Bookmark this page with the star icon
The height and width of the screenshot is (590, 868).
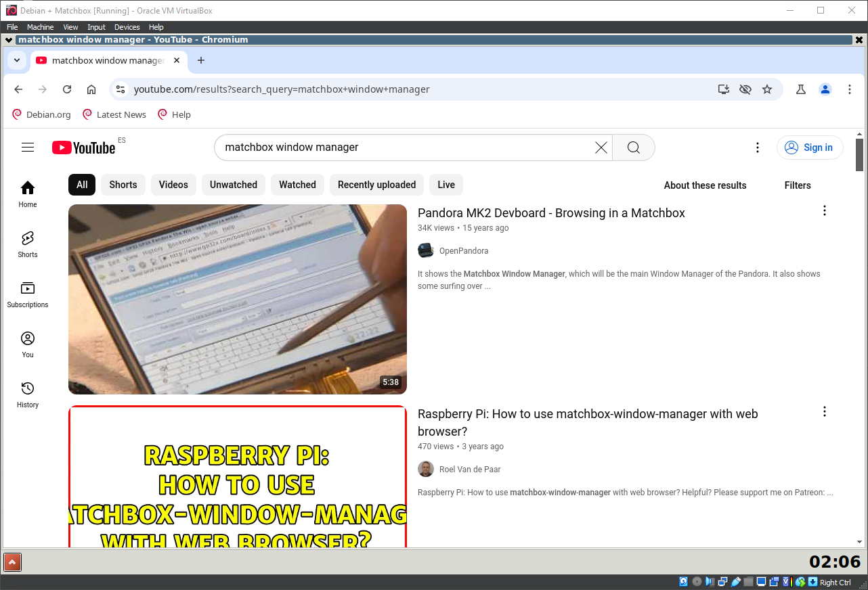coord(767,89)
